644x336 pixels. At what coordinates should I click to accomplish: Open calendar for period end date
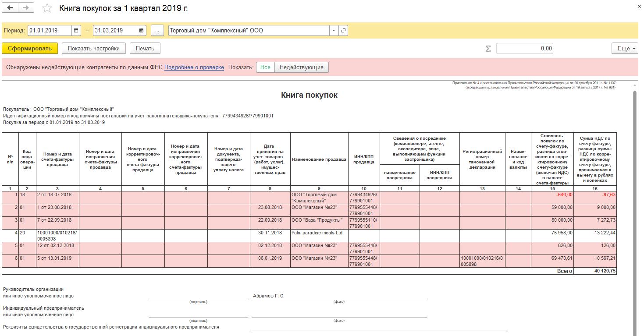142,31
